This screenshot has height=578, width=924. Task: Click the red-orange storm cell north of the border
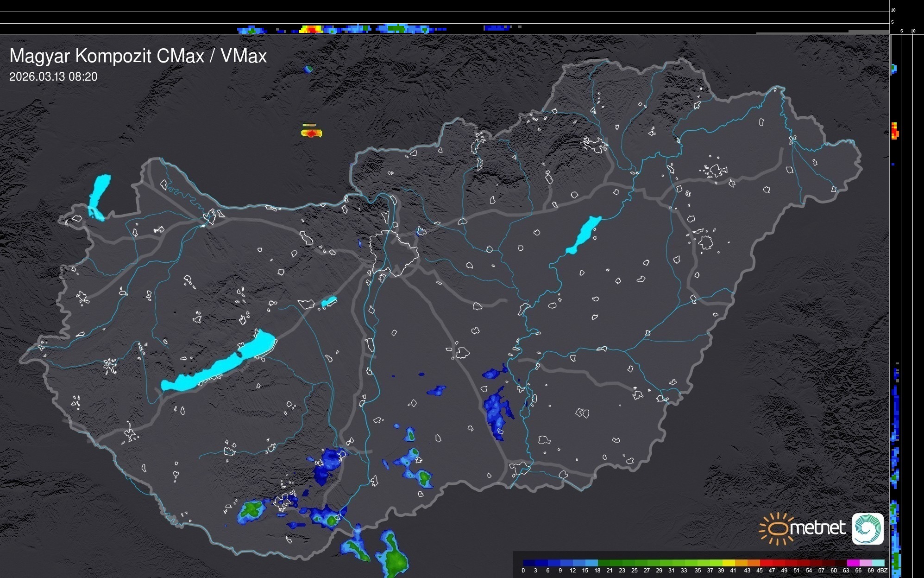point(312,133)
